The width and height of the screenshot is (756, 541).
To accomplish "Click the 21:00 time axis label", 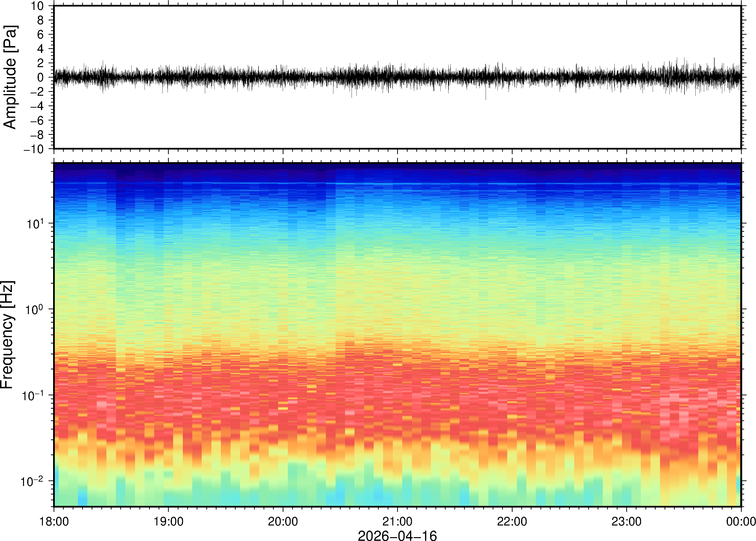I will tap(397, 522).
